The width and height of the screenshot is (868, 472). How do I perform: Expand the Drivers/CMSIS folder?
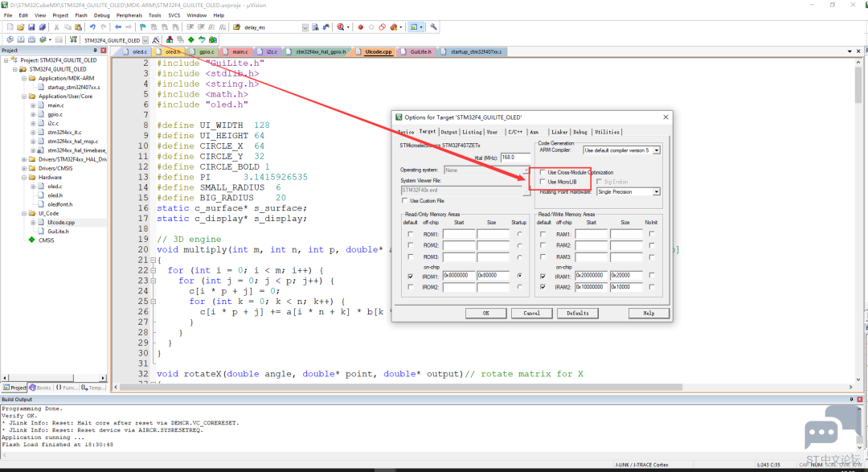[24, 168]
